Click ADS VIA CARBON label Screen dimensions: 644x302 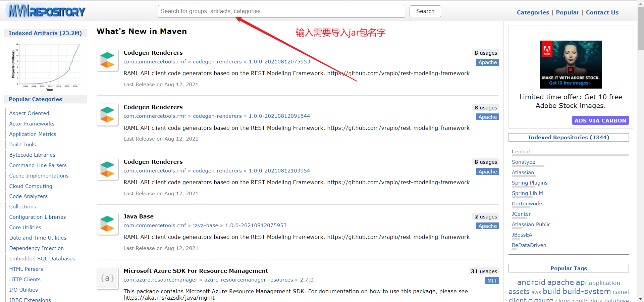tap(600, 120)
